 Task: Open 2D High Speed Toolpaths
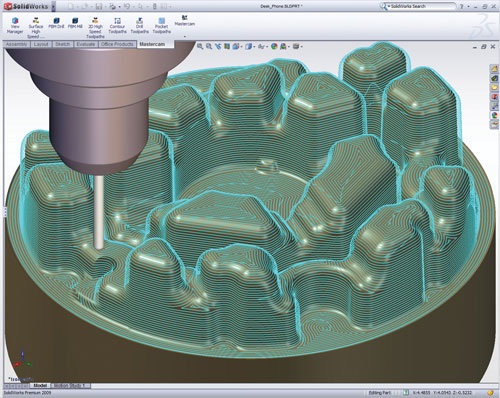pos(95,28)
